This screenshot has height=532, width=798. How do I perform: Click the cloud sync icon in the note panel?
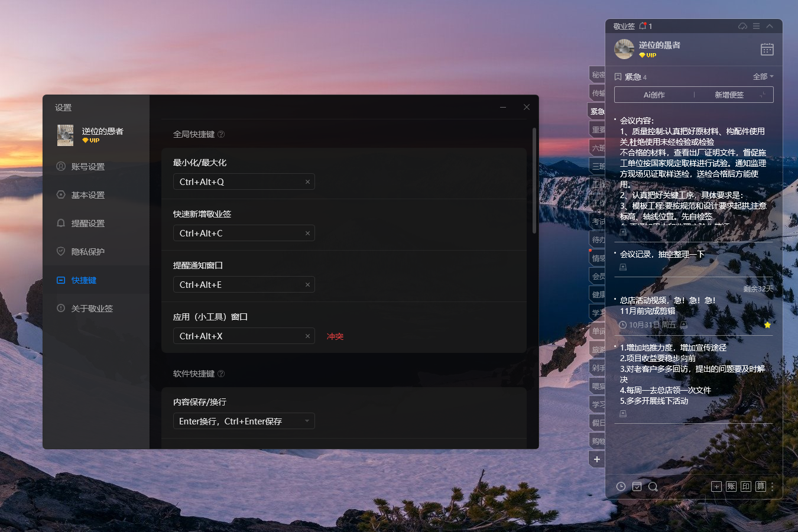[x=742, y=26]
